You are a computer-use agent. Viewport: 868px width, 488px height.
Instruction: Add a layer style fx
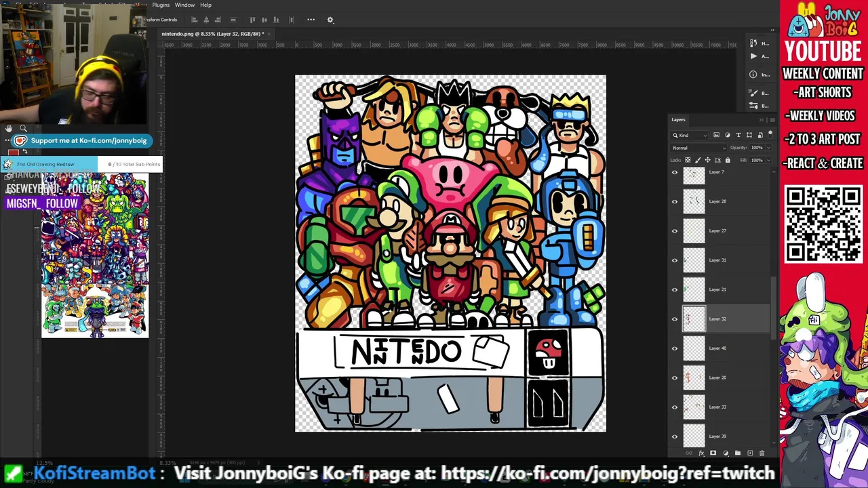(701, 453)
